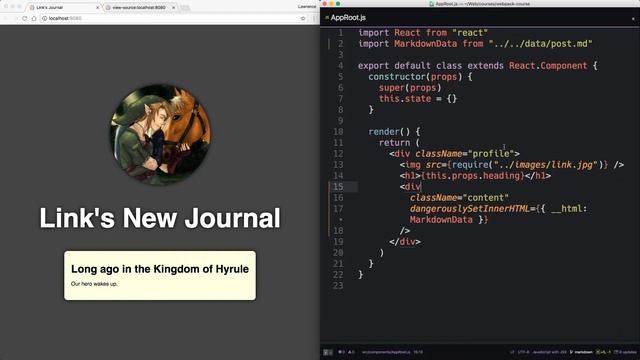Go to the browser home page icon
The height and width of the screenshot is (360, 640).
point(34,18)
